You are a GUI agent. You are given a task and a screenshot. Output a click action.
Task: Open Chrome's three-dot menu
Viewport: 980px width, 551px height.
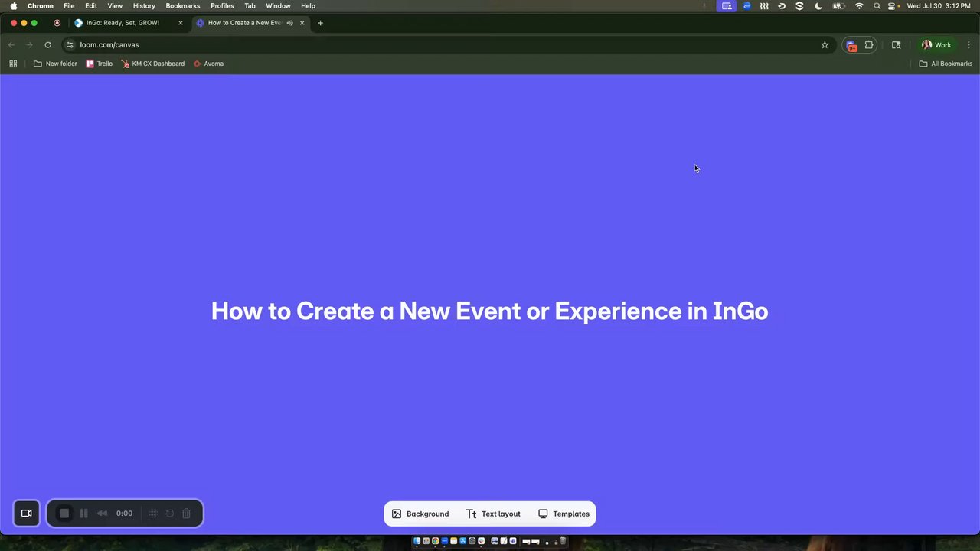tap(969, 45)
